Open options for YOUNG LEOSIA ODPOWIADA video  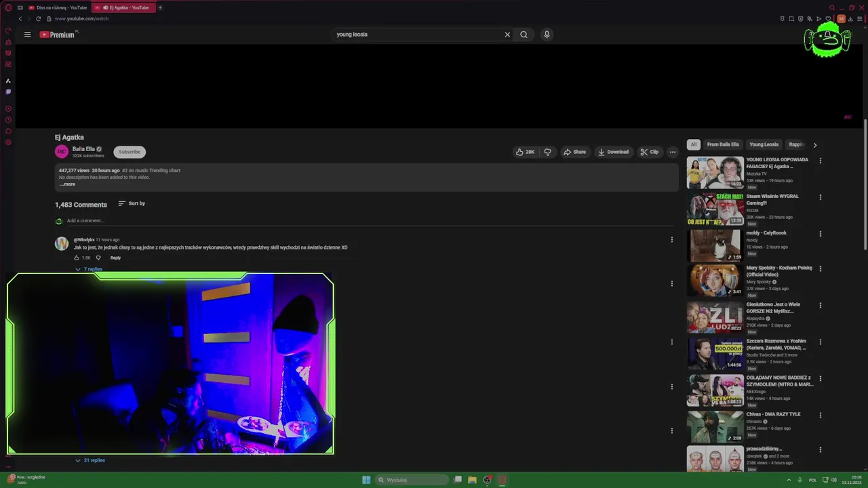(x=821, y=161)
